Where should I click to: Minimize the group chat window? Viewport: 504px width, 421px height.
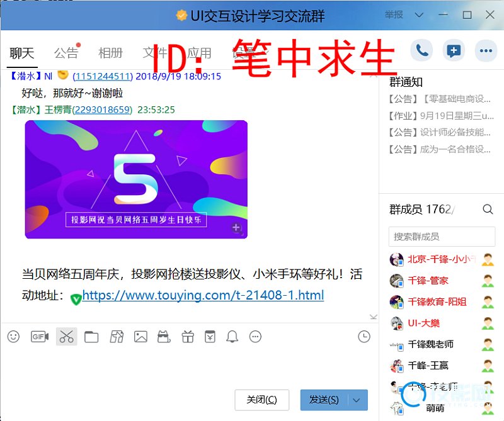tap(444, 14)
